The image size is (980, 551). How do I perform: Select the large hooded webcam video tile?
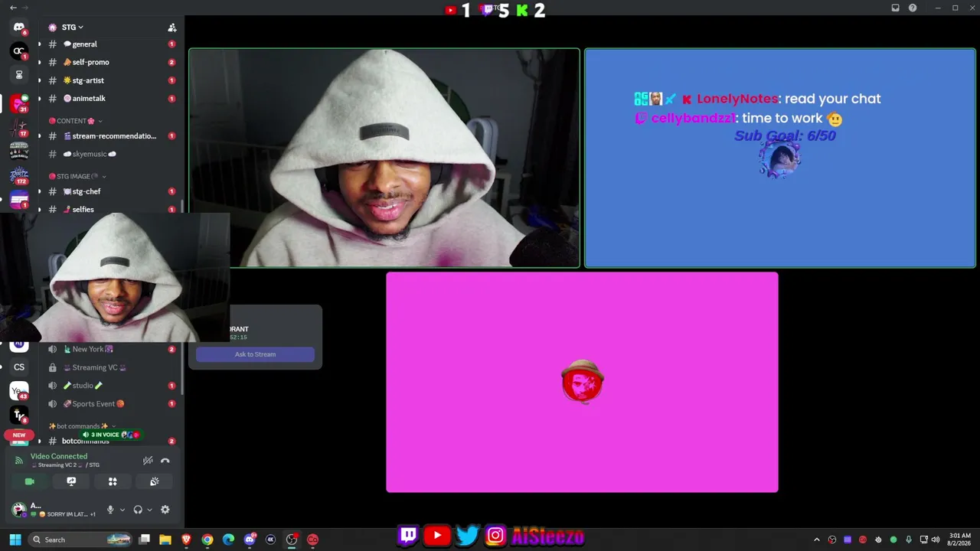click(x=384, y=158)
